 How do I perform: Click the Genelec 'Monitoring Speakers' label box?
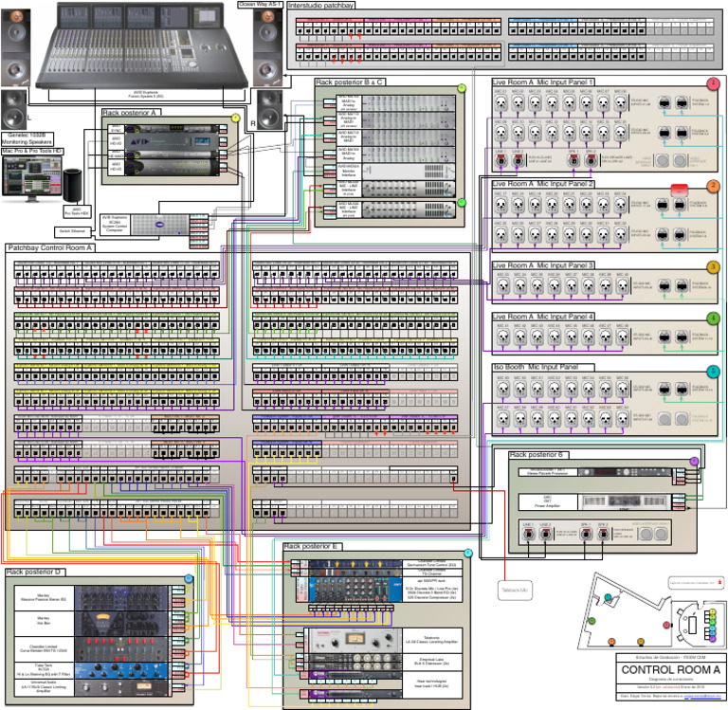(27, 138)
